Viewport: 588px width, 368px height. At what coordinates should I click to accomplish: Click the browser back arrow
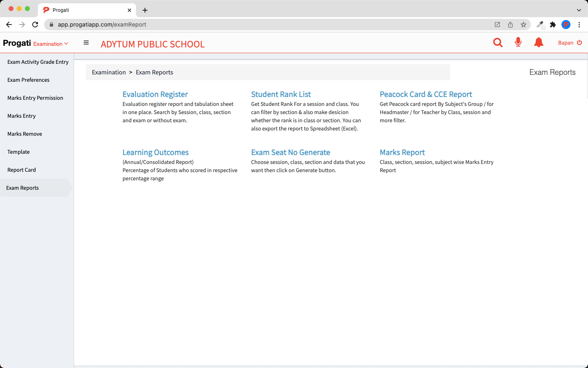9,25
